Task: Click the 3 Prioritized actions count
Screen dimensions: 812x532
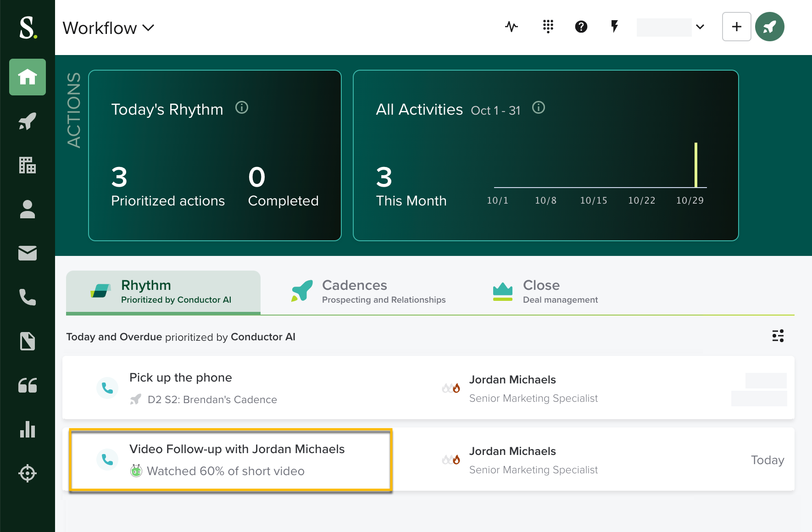Action: coord(119,177)
